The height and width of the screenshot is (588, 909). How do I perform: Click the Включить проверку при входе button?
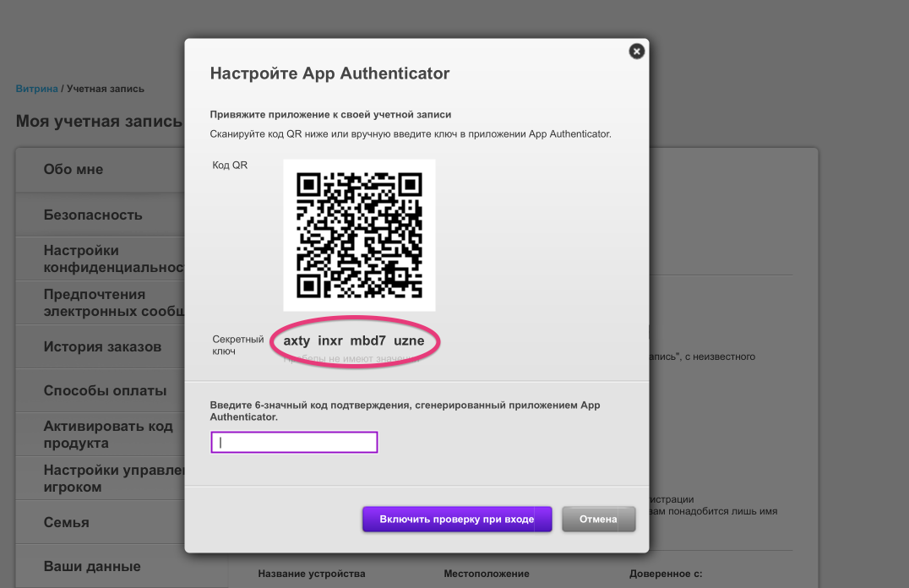tap(457, 519)
